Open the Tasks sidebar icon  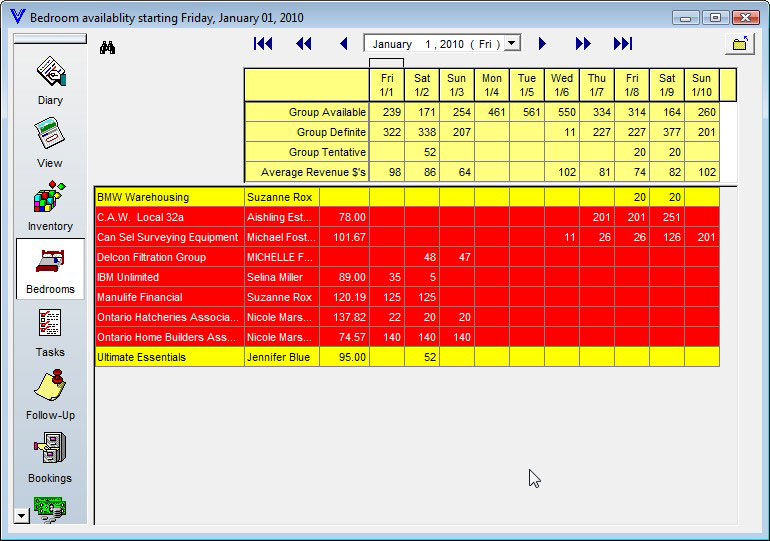coord(50,324)
